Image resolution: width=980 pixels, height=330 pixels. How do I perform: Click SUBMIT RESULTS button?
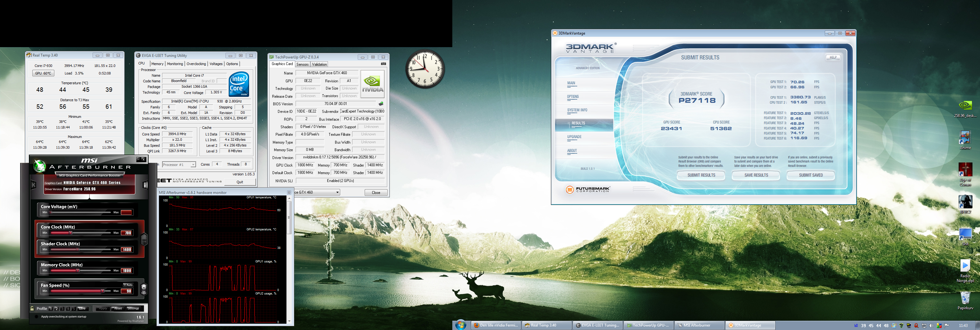(701, 175)
